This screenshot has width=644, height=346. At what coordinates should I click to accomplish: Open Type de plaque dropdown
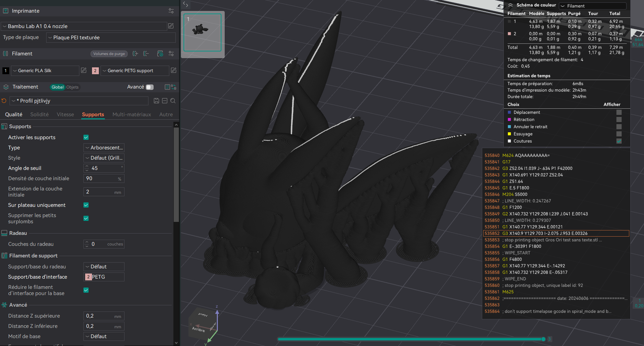[111, 38]
